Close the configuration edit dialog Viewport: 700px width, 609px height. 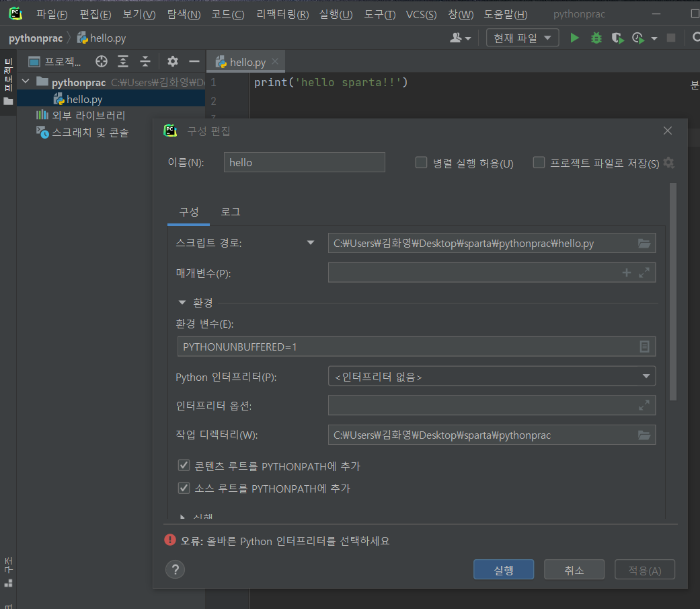click(x=668, y=131)
